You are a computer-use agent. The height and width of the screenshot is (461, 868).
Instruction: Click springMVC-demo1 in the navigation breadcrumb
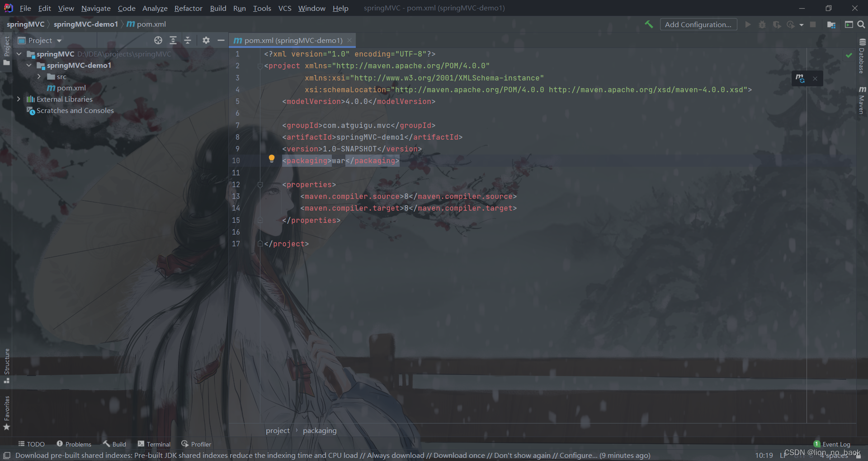86,24
